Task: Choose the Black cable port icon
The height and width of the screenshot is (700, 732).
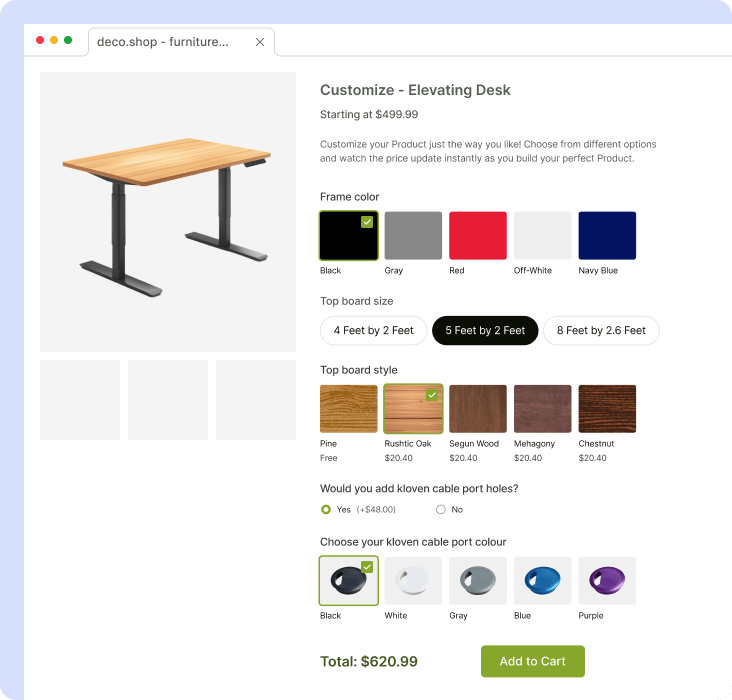Action: pos(349,581)
